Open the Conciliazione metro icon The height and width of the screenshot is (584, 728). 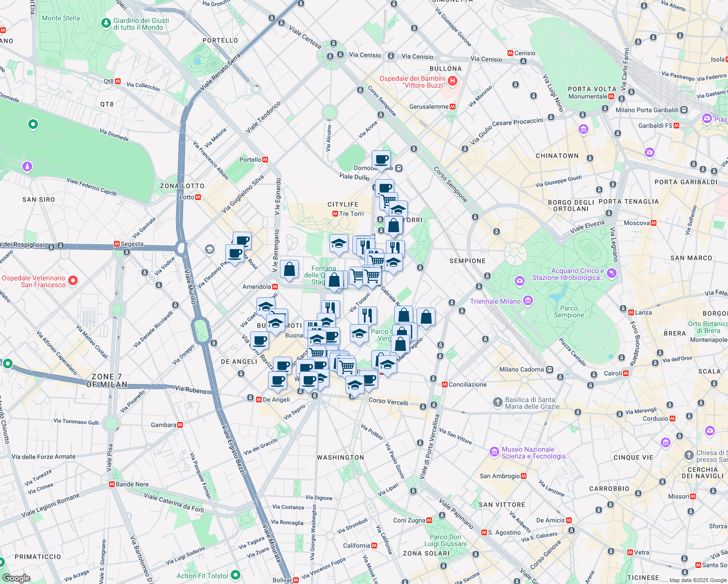click(444, 384)
